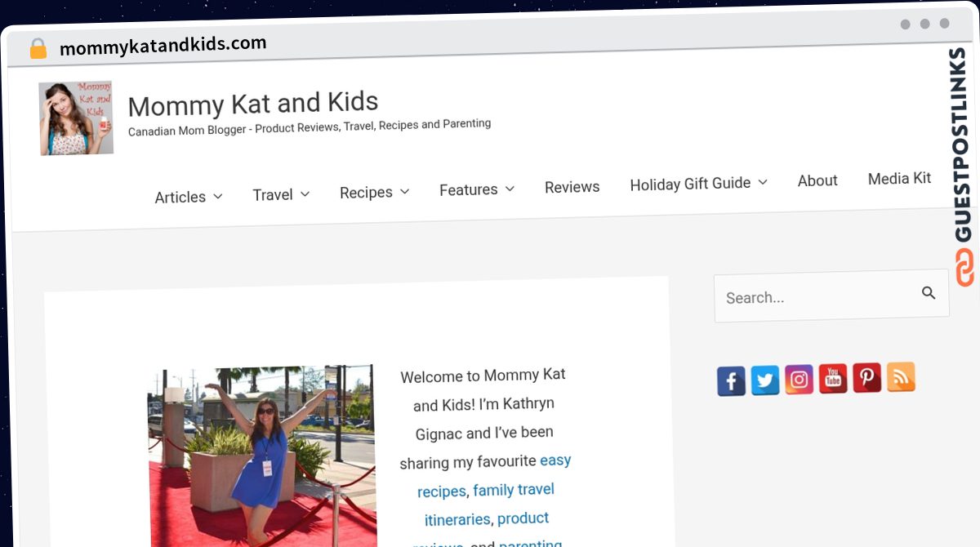Screen dimensions: 980x547
Task: Expand the Holiday Gift Guide chevron
Action: [763, 182]
